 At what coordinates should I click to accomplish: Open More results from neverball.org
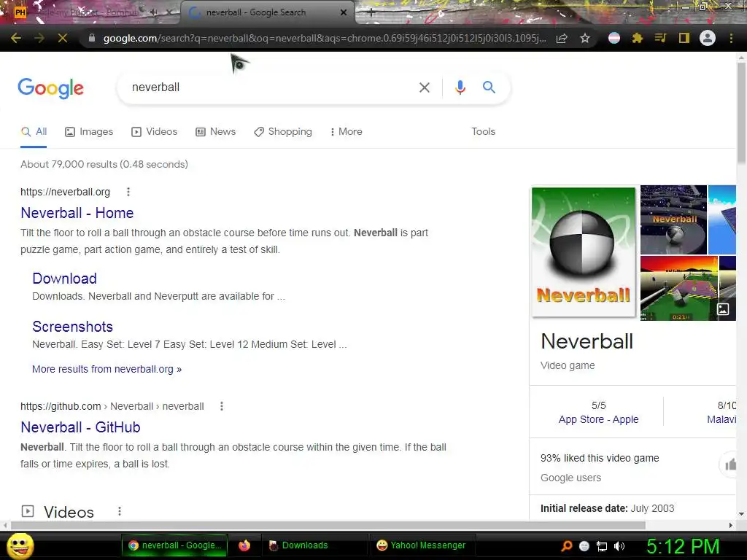107,369
